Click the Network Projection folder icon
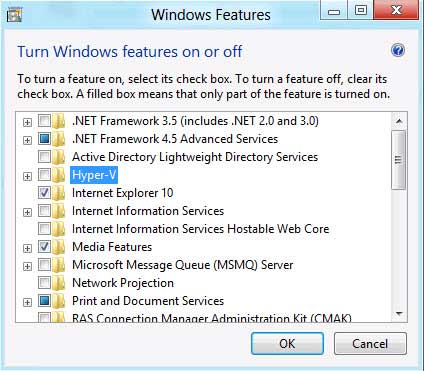The height and width of the screenshot is (371, 424). pyautogui.click(x=59, y=283)
